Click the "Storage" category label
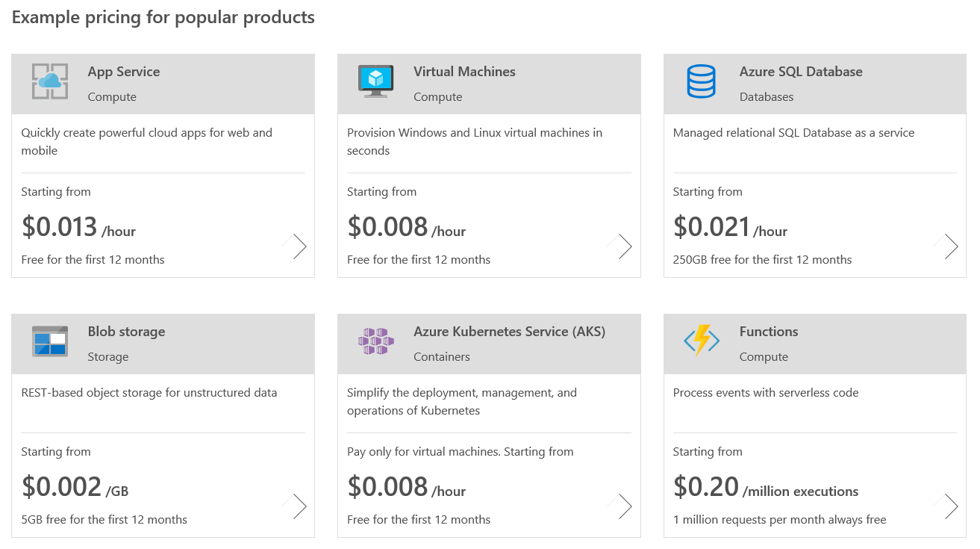 point(108,357)
